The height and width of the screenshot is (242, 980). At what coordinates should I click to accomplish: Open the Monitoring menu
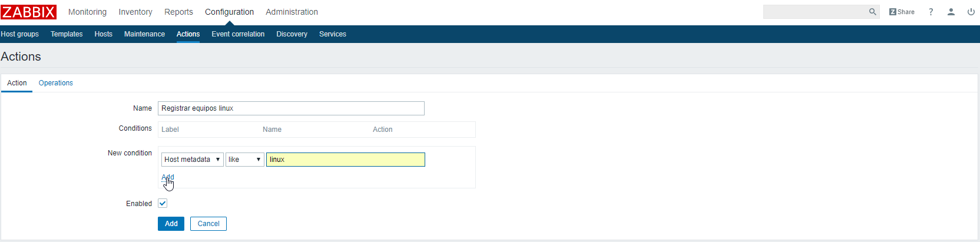point(87,12)
